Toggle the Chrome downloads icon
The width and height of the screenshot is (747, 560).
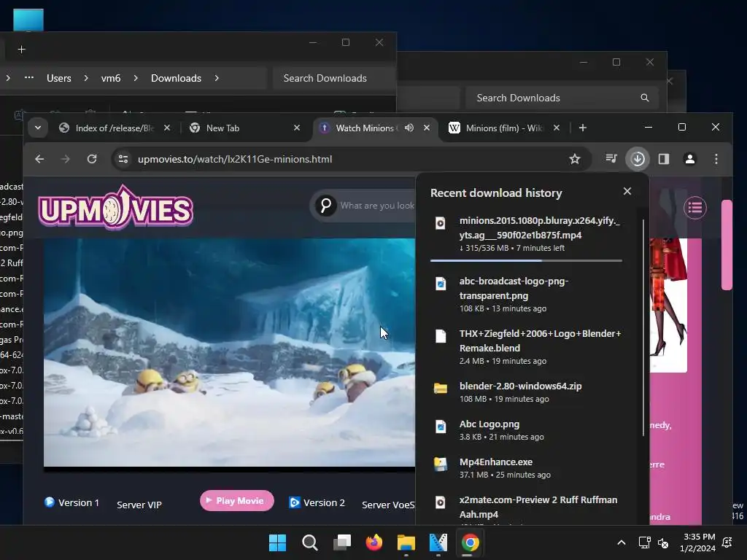click(638, 159)
